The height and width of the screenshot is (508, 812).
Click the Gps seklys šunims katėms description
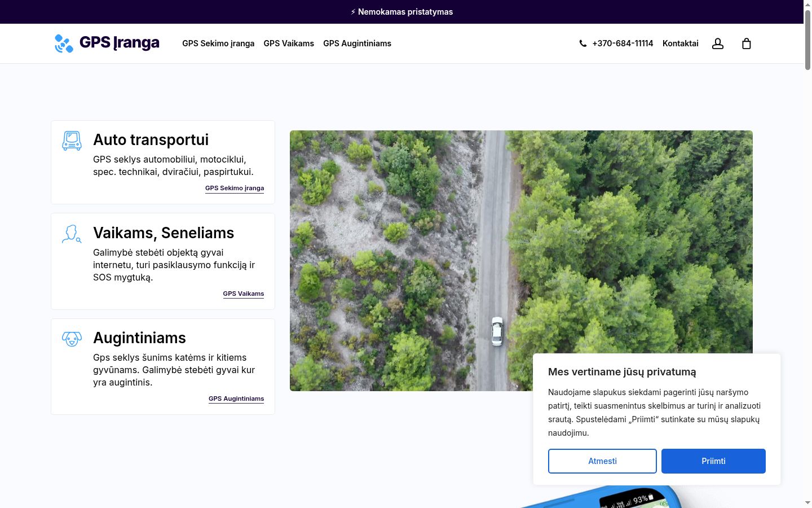tap(174, 370)
